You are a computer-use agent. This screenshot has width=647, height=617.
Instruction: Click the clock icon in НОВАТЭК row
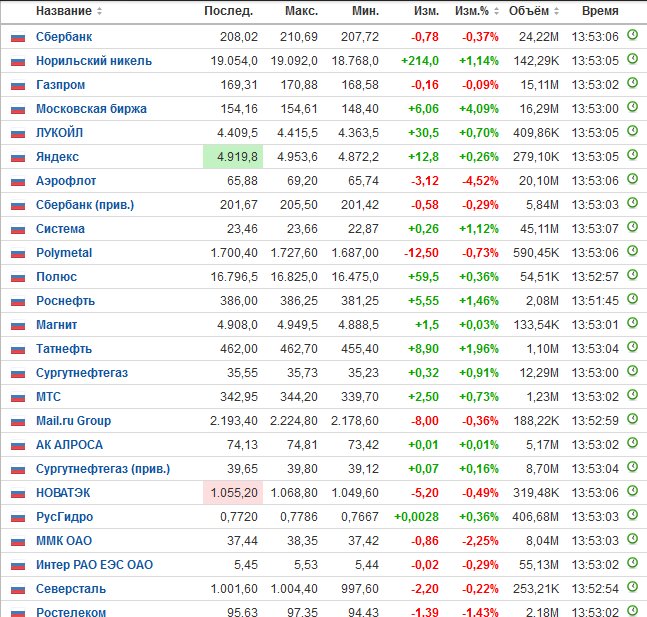click(x=633, y=491)
